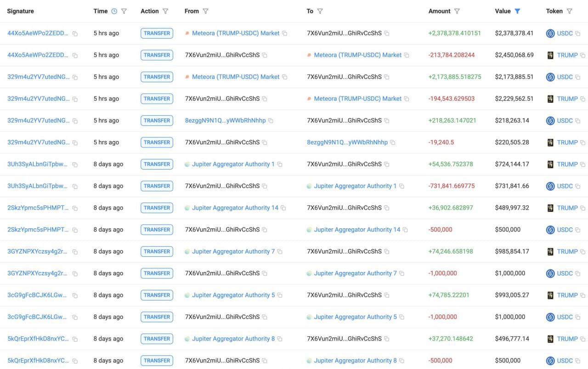Select value $993,005.27
This screenshot has height=369, width=588.
[512, 295]
